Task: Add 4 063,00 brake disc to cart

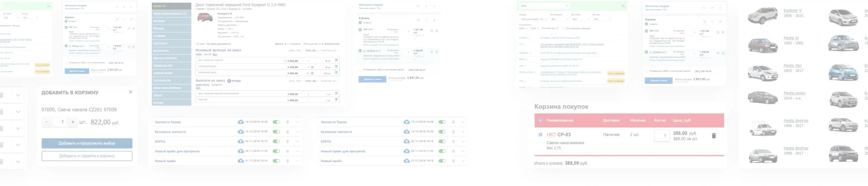Action: 336,60
